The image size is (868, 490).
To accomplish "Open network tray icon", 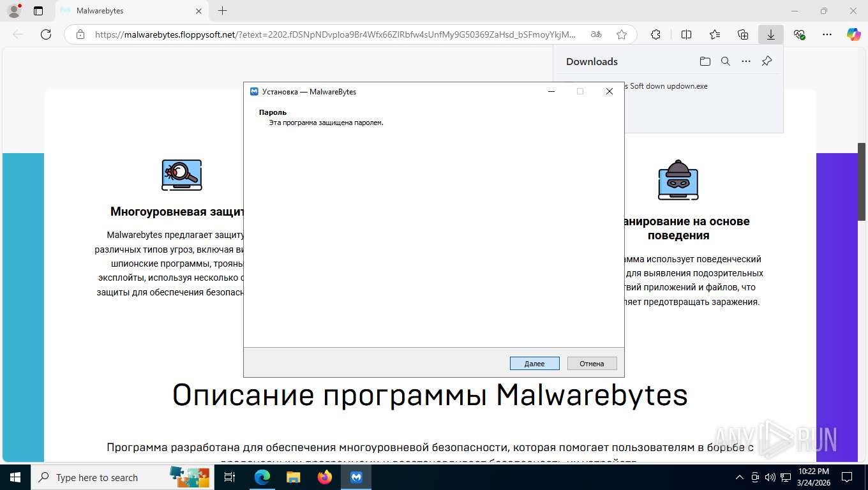I will click(x=785, y=477).
